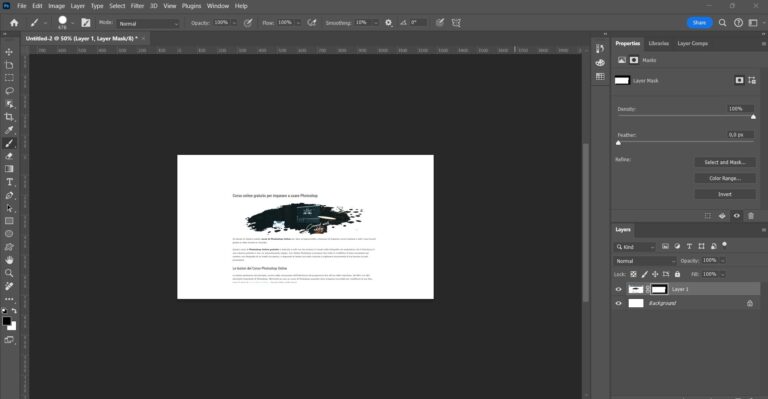Image resolution: width=768 pixels, height=399 pixels.
Task: Open the Image menu
Action: click(56, 6)
